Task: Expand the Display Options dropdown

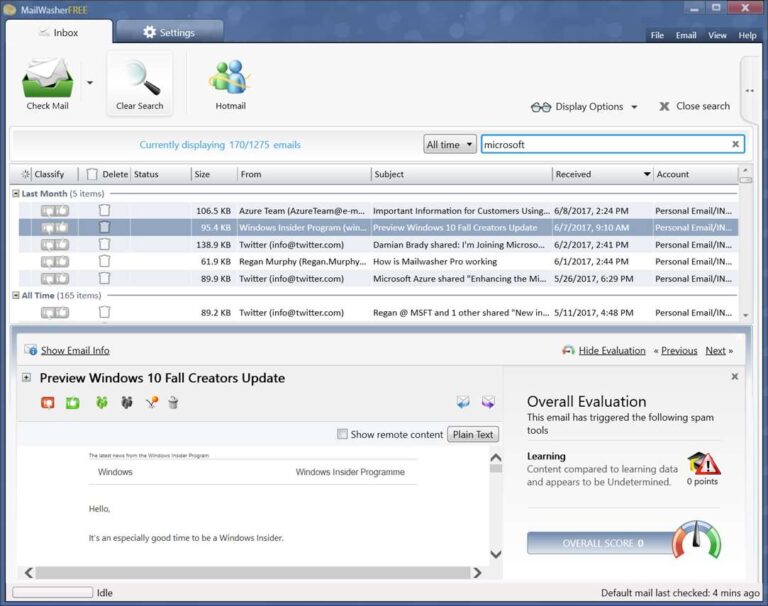Action: click(x=584, y=107)
